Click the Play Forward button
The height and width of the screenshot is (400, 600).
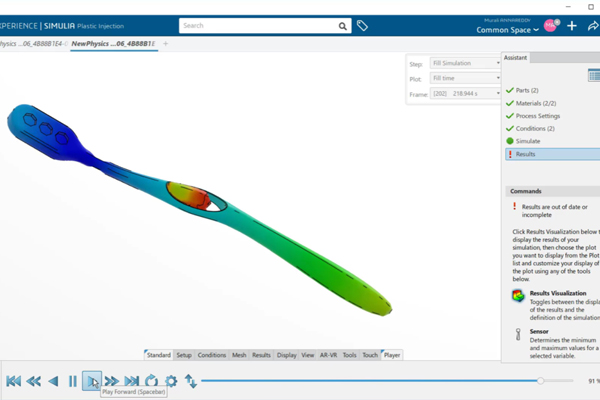click(x=91, y=380)
